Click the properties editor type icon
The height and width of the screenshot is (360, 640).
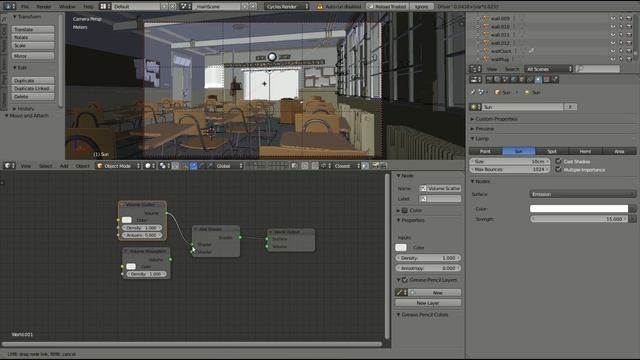point(476,80)
